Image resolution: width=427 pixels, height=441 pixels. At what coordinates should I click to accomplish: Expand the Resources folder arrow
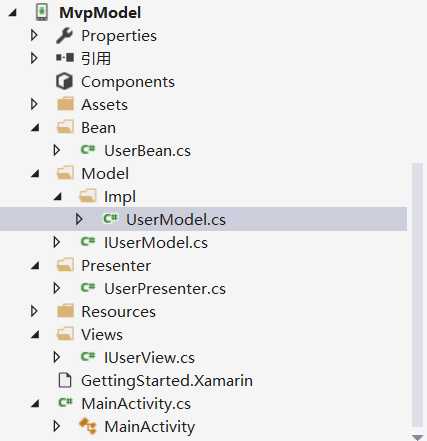pos(34,311)
